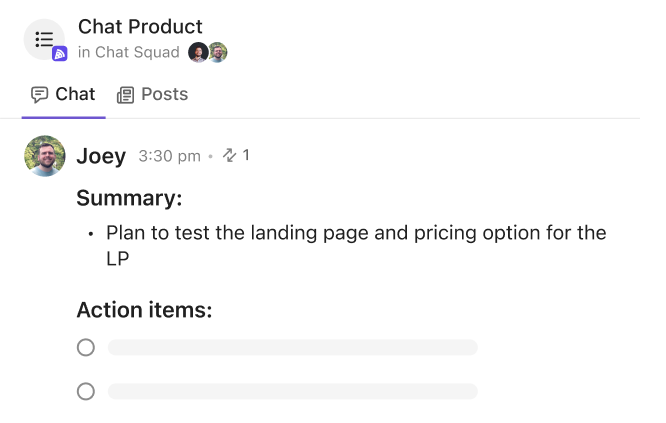Open the first member avatar in header
This screenshot has height=423, width=666.
[198, 52]
